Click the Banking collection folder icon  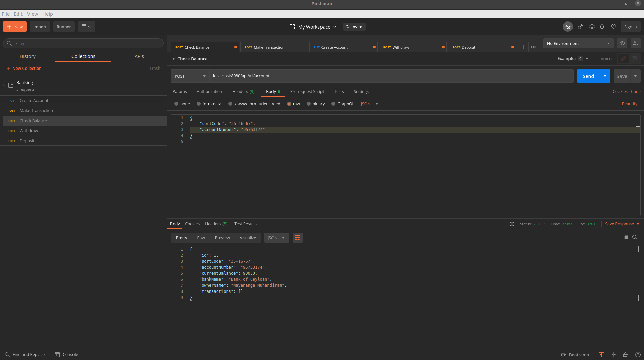11,85
